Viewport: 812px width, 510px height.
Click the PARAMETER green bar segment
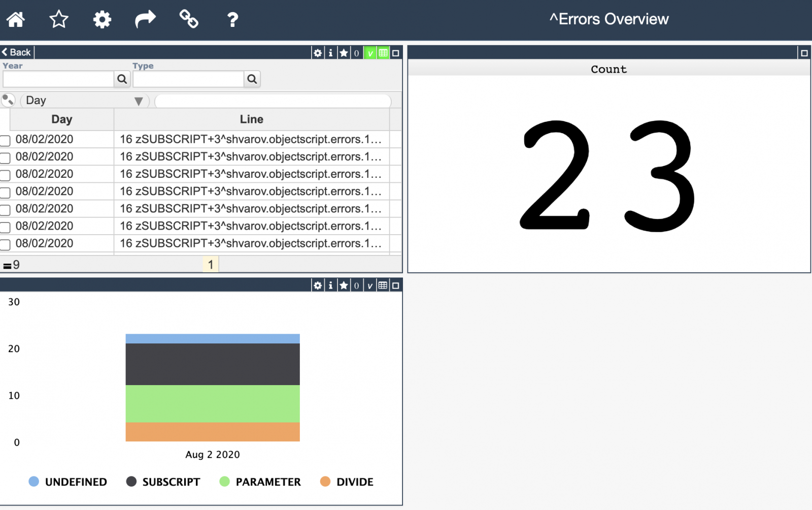click(213, 404)
